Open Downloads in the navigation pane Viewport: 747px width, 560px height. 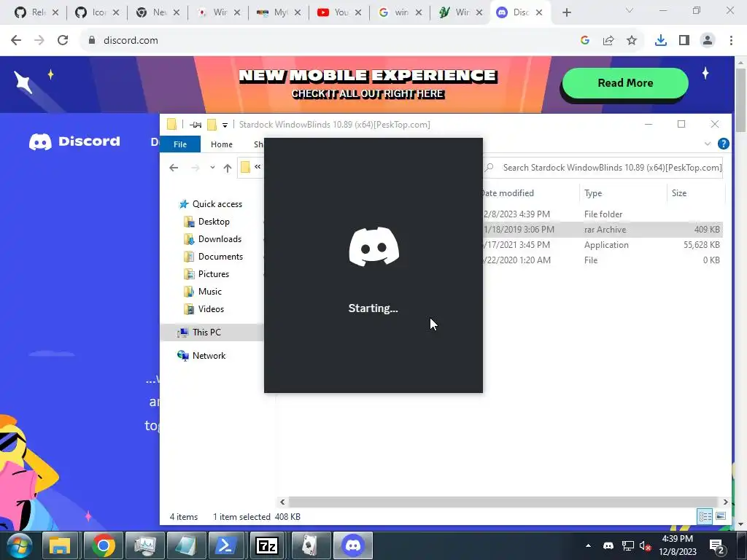(220, 239)
